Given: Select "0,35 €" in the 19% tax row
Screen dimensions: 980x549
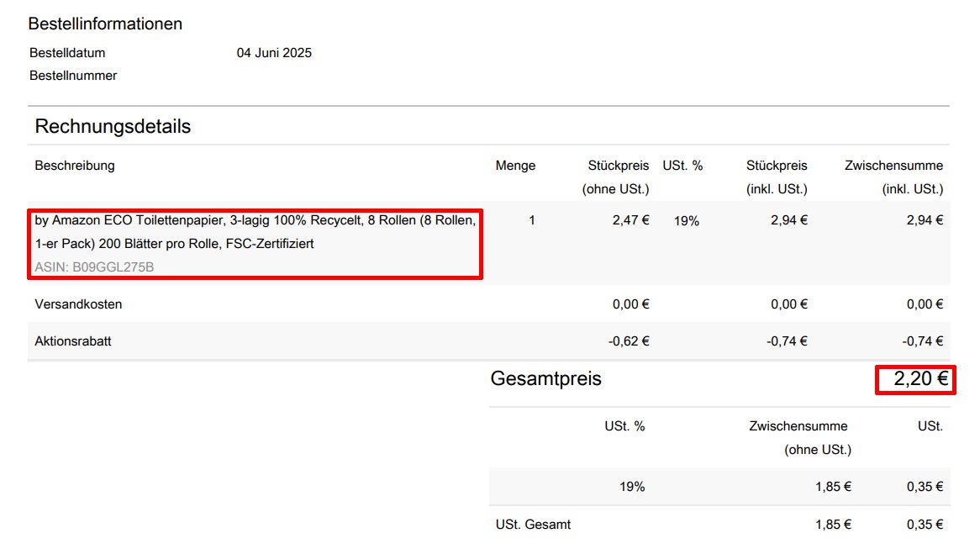Looking at the screenshot, I should 925,487.
